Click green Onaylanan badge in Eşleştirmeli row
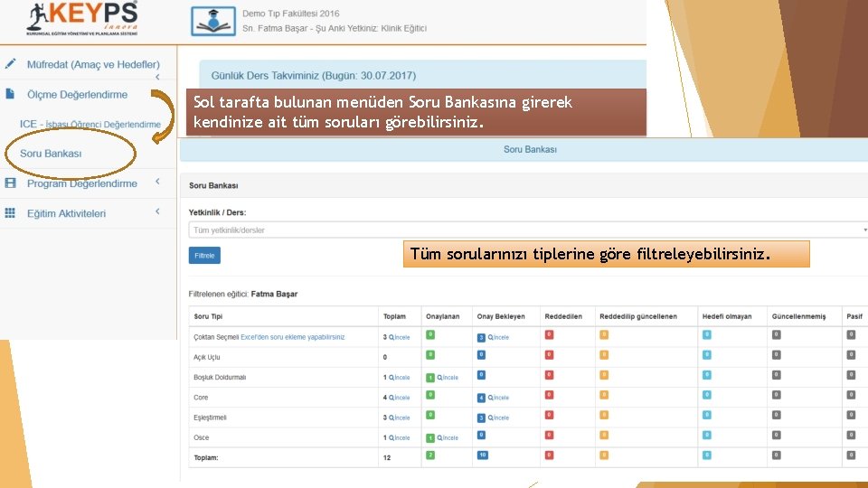This screenshot has height=488, width=868. (x=430, y=415)
